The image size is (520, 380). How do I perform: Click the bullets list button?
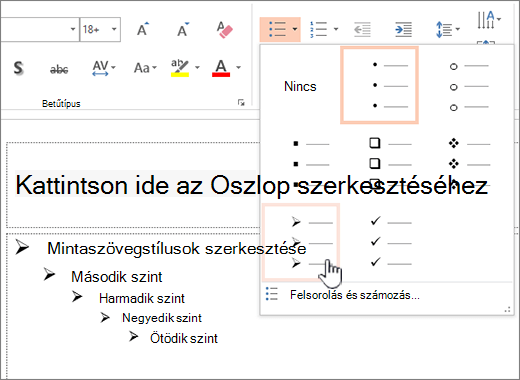click(x=277, y=29)
